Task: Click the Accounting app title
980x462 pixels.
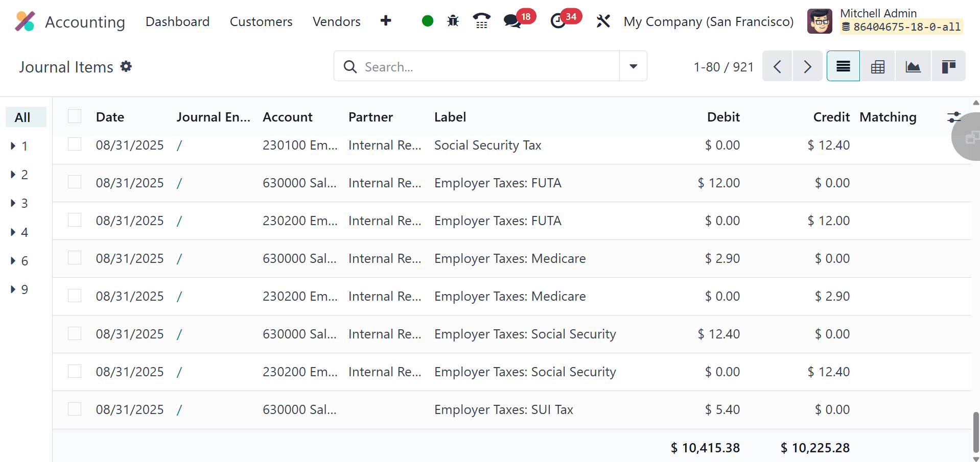Action: (85, 22)
